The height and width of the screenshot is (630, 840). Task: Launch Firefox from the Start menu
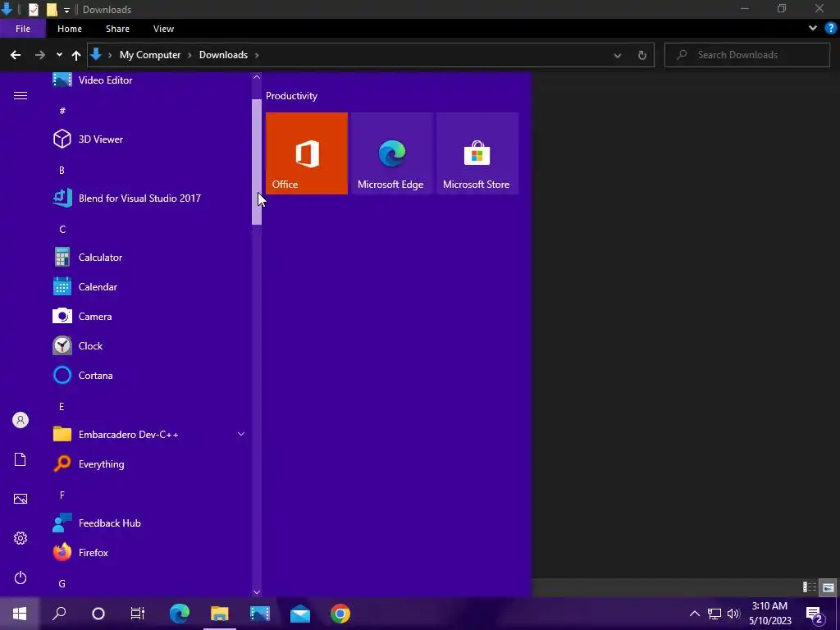[150, 553]
